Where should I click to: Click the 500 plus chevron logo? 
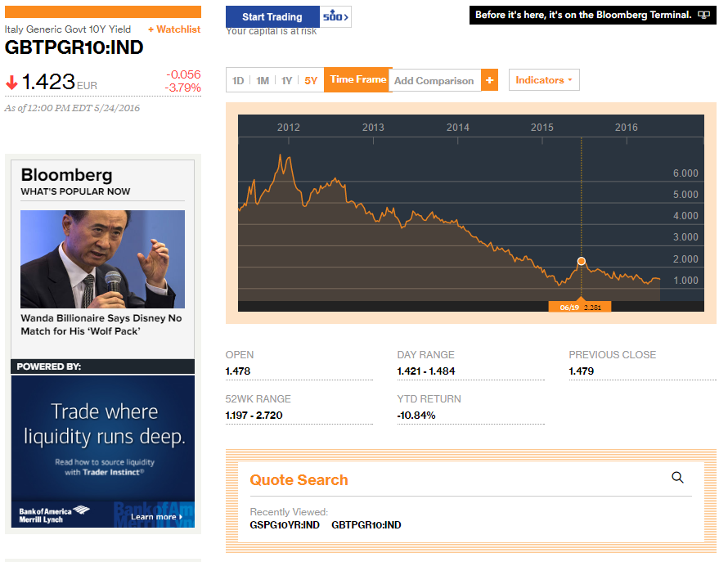(x=335, y=16)
